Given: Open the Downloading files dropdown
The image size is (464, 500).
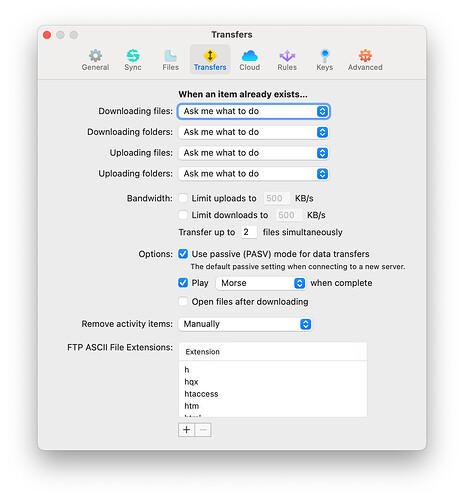Looking at the screenshot, I should point(254,111).
